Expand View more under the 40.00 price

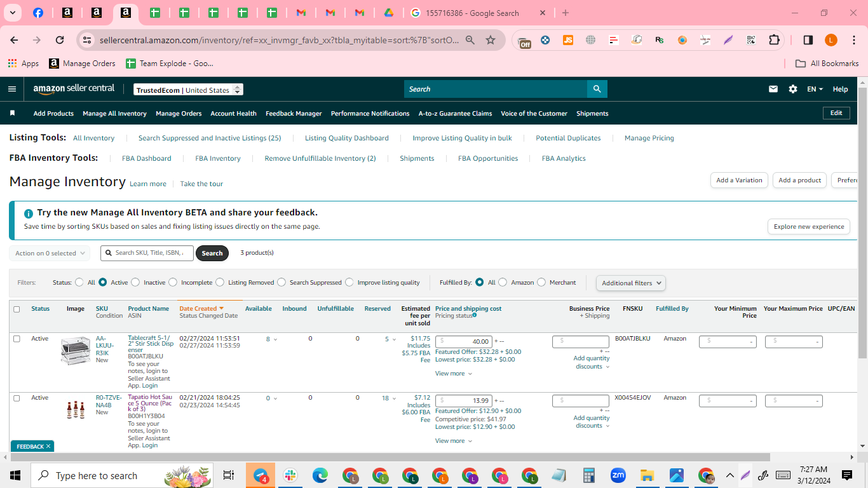(454, 374)
